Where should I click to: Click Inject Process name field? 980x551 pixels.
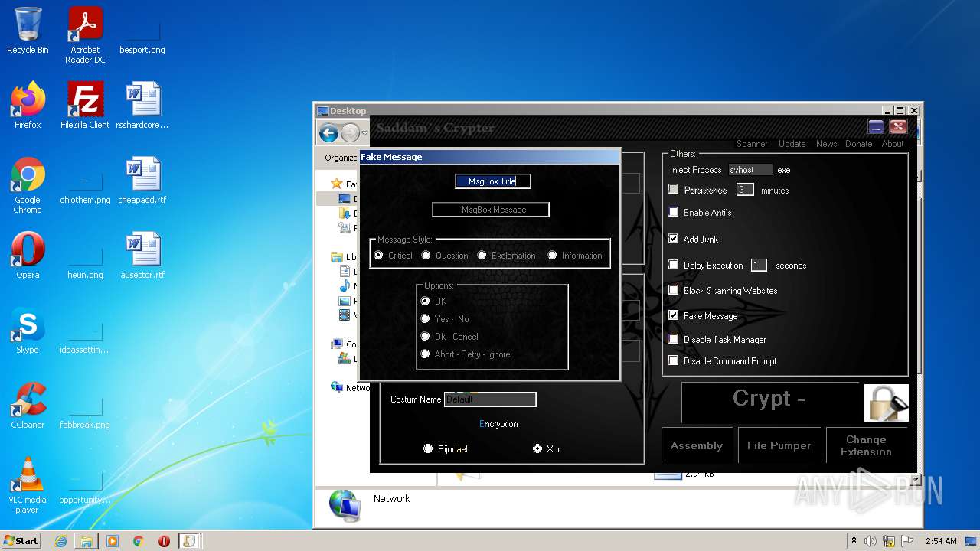point(750,170)
